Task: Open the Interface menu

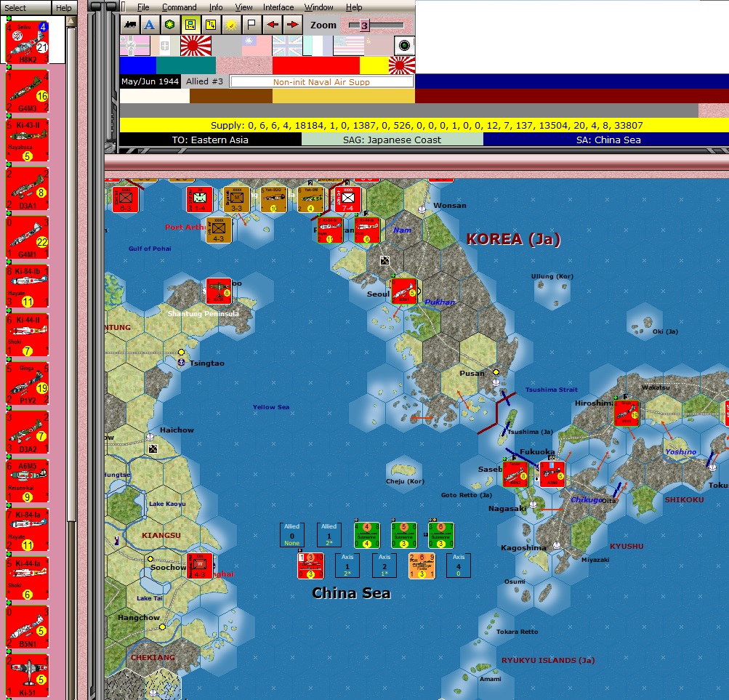Action: [278, 7]
